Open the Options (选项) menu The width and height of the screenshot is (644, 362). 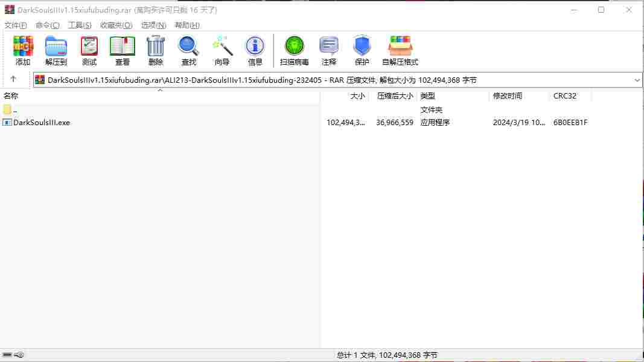[154, 25]
